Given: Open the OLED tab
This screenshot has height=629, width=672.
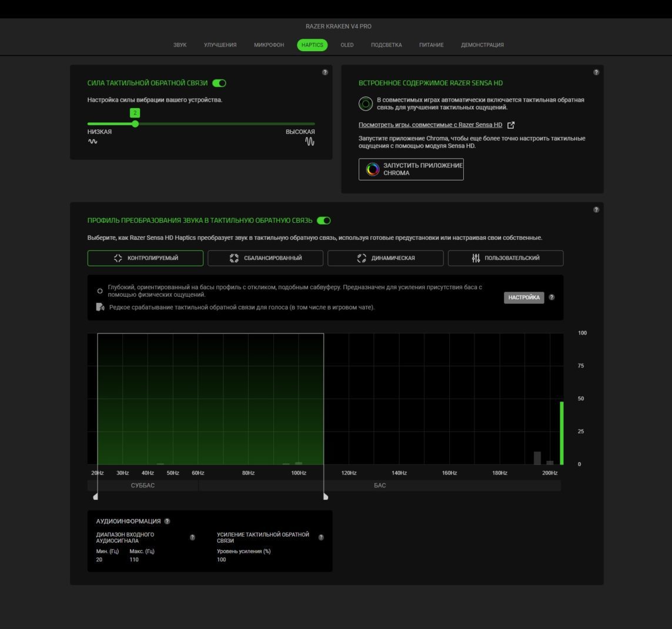Looking at the screenshot, I should tap(347, 45).
